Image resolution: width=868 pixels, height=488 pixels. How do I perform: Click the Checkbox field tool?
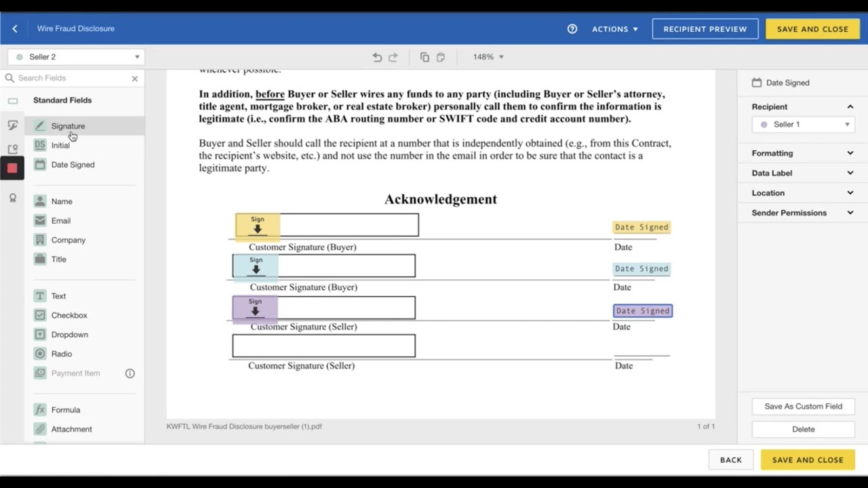[70, 315]
